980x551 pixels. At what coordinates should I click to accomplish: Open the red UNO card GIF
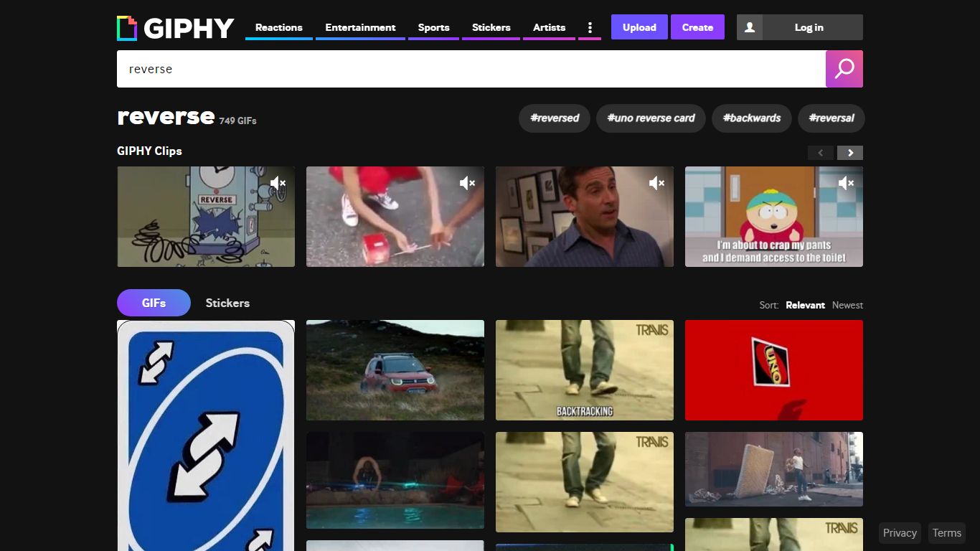tap(774, 370)
